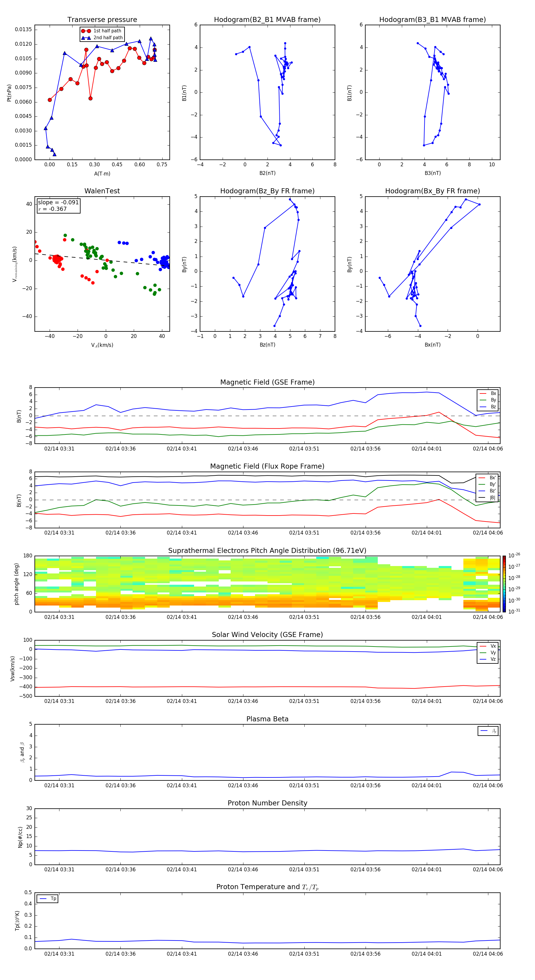Click the 'Transverse pressure' plot title

(102, 20)
